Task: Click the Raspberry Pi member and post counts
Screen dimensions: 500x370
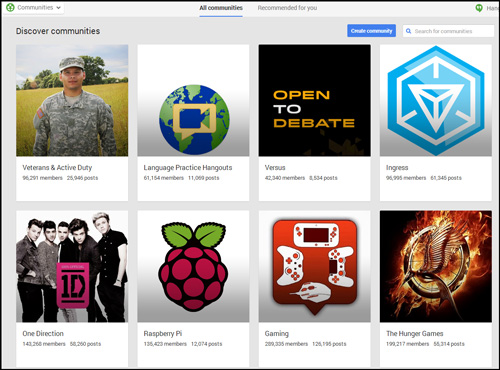Action: [183, 344]
